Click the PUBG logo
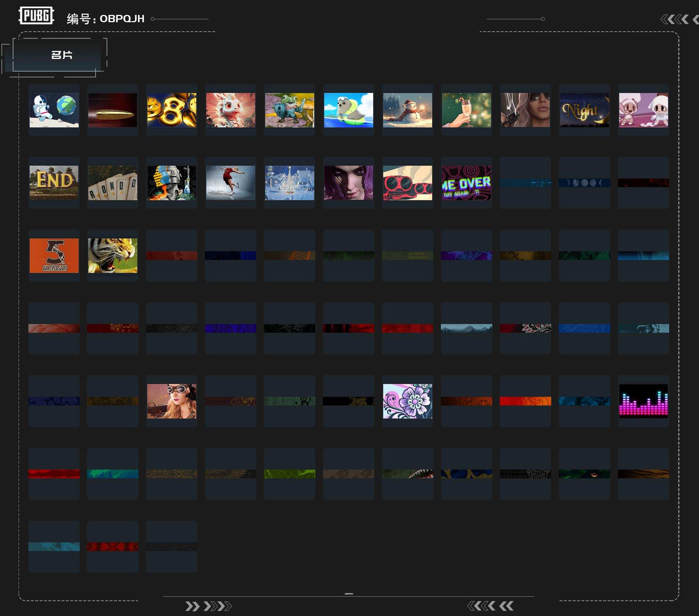 point(36,16)
